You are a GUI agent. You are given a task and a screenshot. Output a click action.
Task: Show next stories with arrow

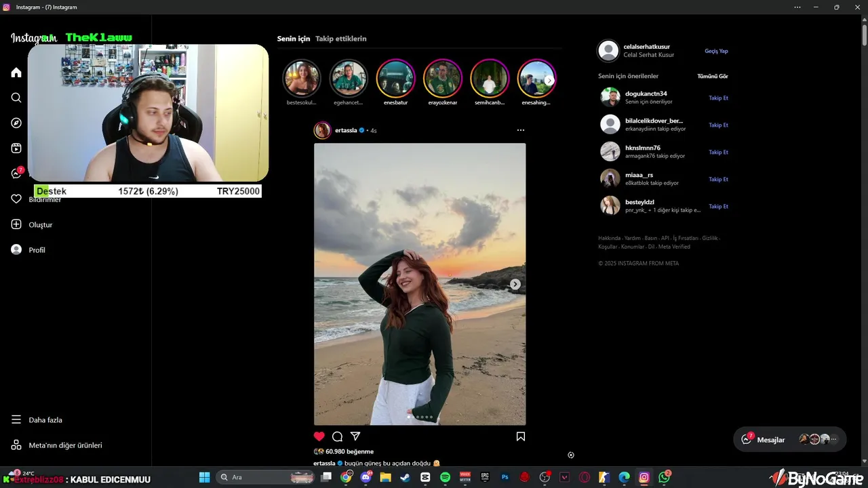549,80
